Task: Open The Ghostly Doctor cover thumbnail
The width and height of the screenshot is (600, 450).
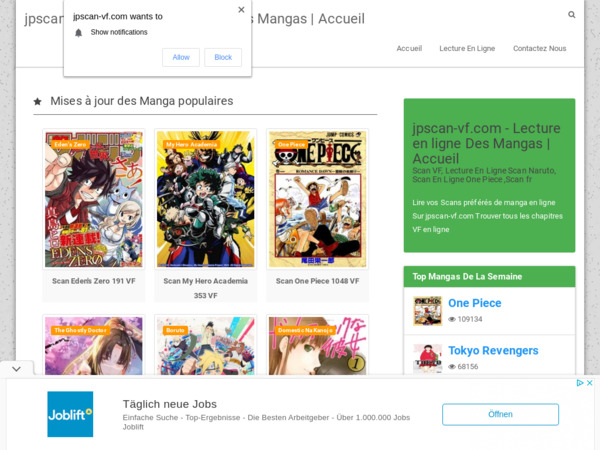Action: tap(94, 346)
